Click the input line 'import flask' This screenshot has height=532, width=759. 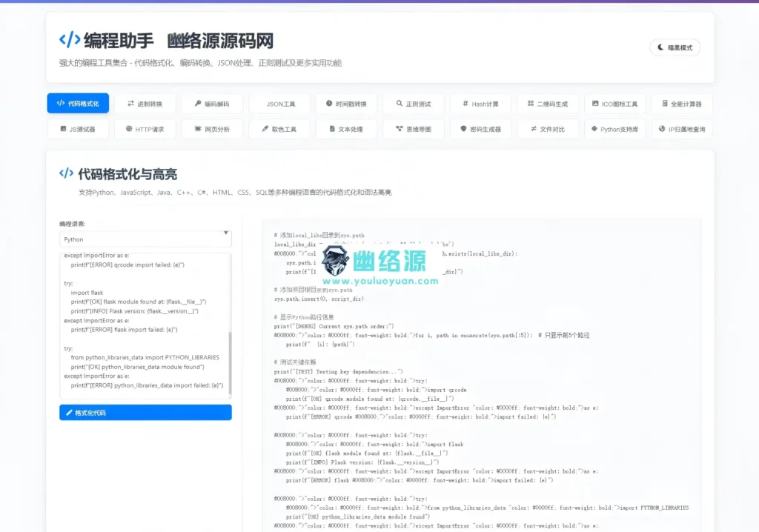(x=87, y=293)
